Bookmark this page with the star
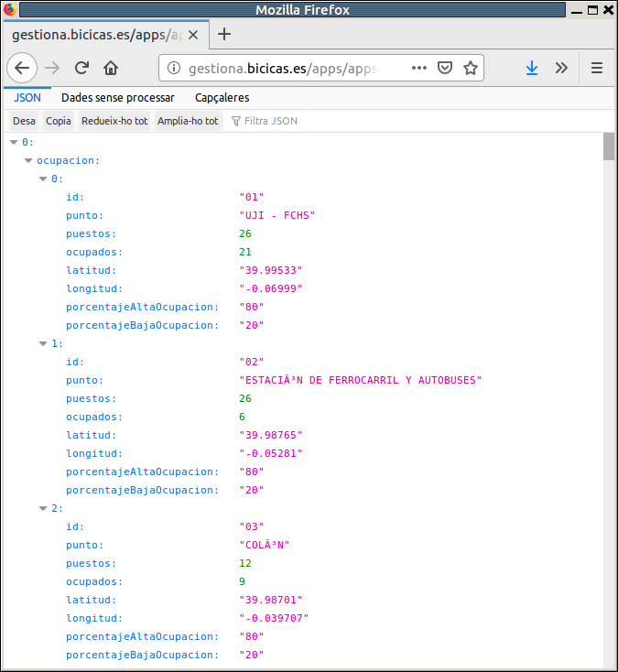 pyautogui.click(x=471, y=68)
